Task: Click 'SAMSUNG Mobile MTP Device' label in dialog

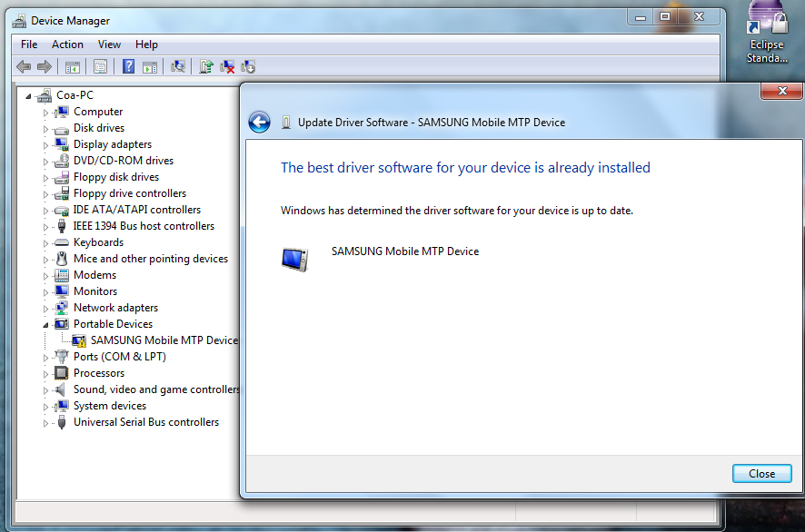Action: [x=405, y=251]
